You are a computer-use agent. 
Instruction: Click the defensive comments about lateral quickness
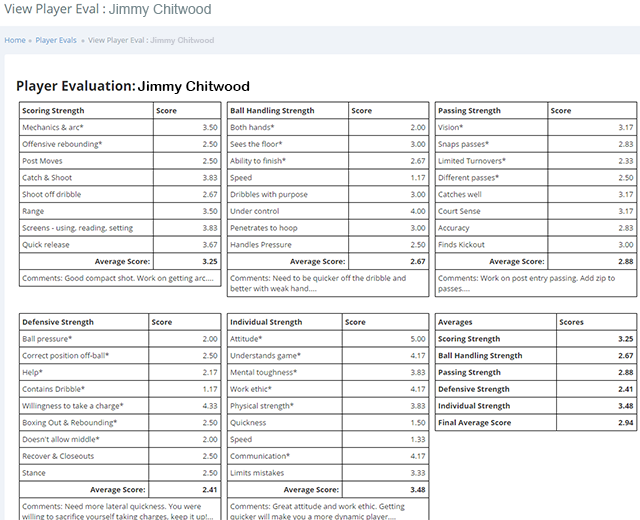pos(118,512)
